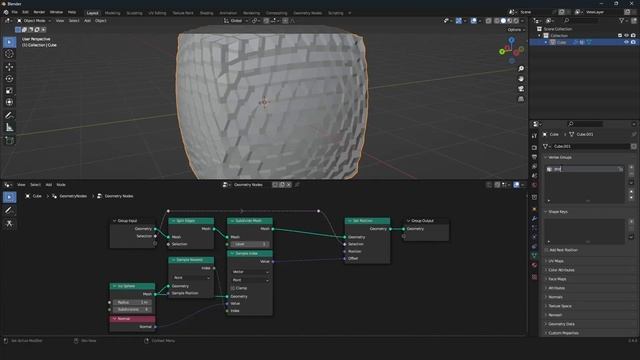Open the File menu
Screen dimensions: 640x360
tap(14, 12)
